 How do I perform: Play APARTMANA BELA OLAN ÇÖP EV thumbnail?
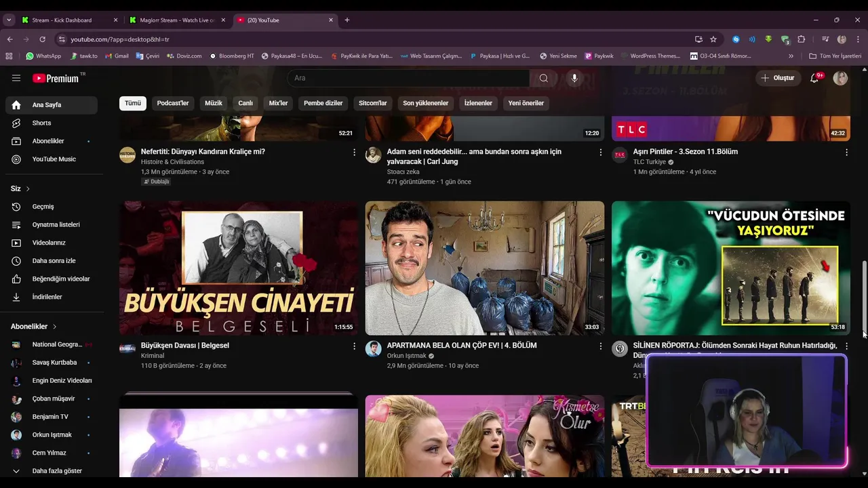pyautogui.click(x=485, y=268)
